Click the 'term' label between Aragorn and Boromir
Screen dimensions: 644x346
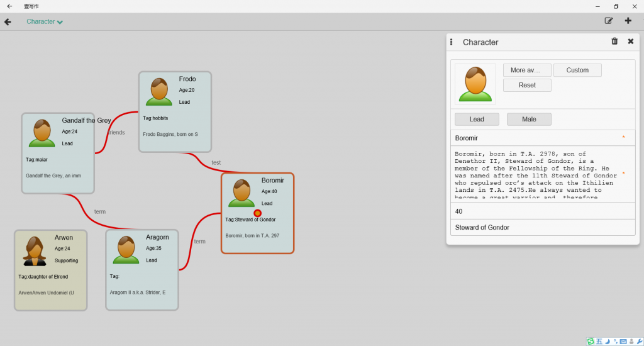pyautogui.click(x=199, y=241)
